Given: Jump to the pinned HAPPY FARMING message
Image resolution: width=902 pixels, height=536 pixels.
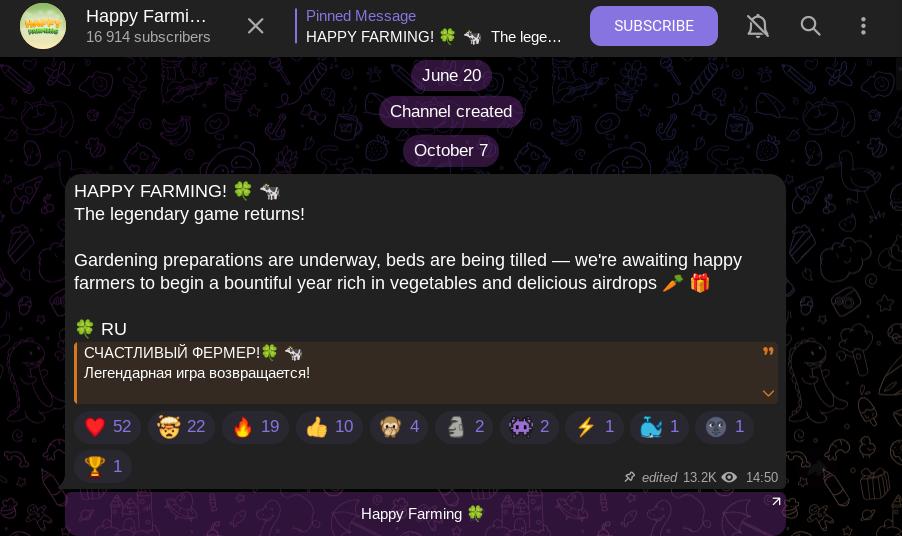Looking at the screenshot, I should tap(434, 26).
